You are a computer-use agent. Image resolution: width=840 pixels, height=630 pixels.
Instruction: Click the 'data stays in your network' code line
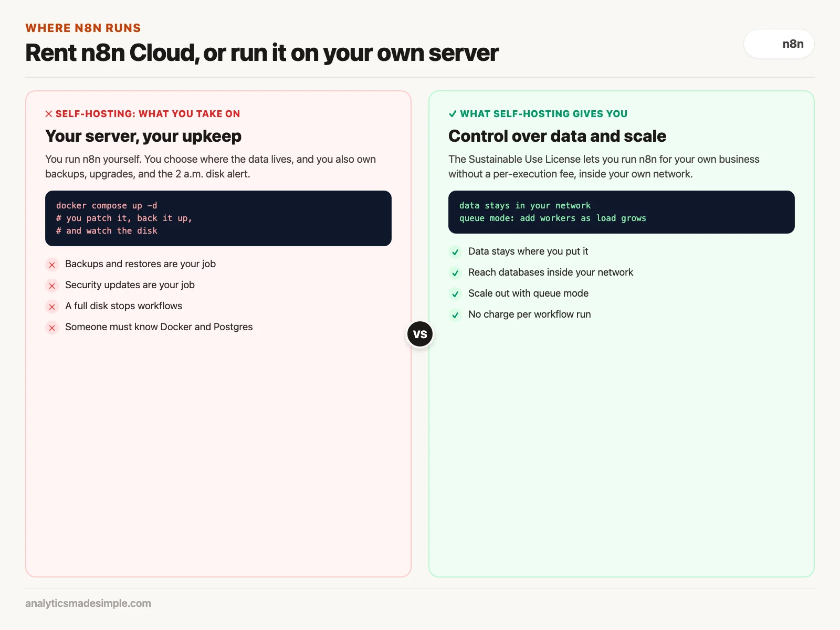(525, 205)
